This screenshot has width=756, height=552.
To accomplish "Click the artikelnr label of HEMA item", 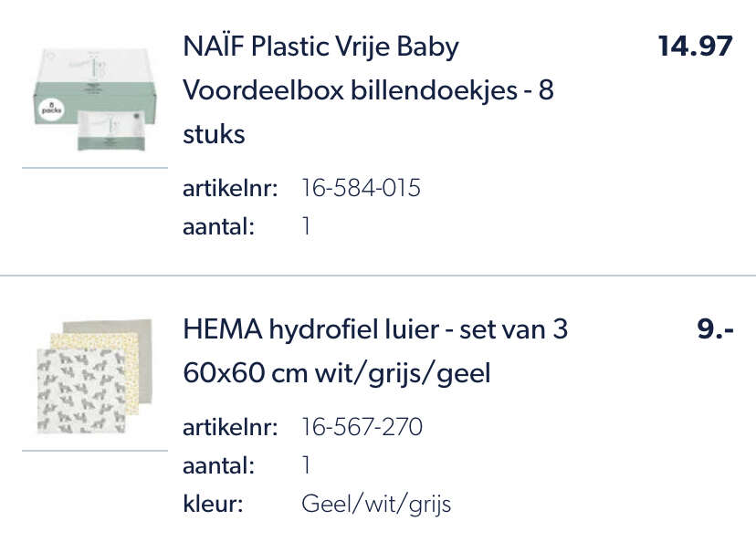I will (x=230, y=427).
